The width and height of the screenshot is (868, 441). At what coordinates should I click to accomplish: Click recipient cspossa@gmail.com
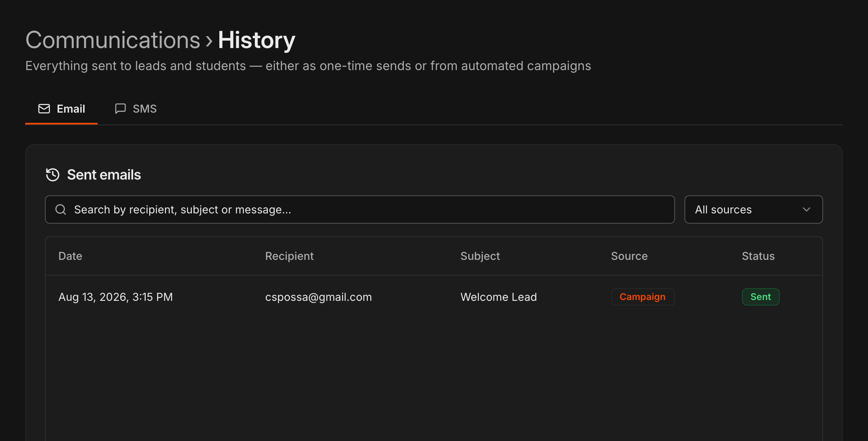(x=318, y=297)
